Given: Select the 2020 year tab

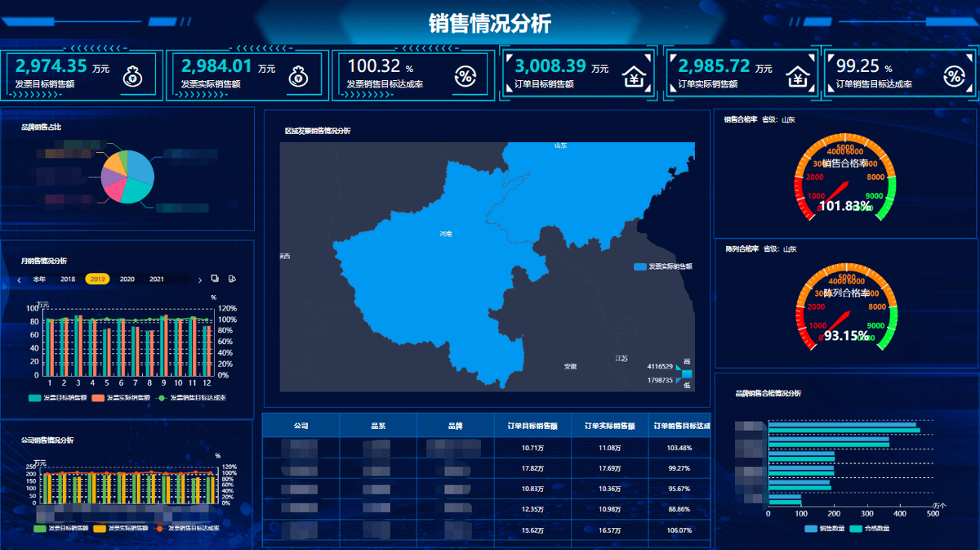Looking at the screenshot, I should click(127, 279).
